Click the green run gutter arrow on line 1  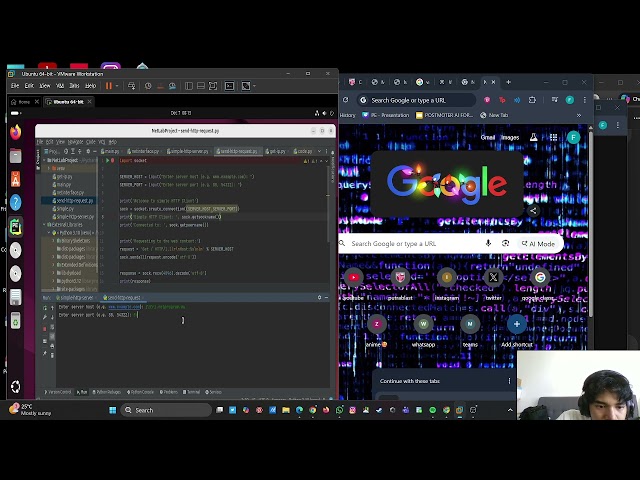(x=108, y=160)
